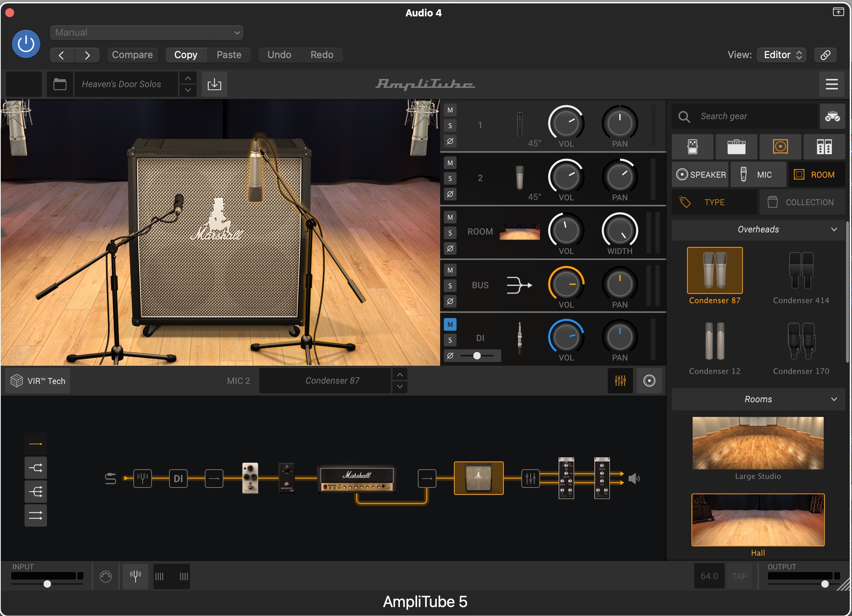852x616 pixels.
Task: Unmute the DI channel
Action: pos(450,324)
